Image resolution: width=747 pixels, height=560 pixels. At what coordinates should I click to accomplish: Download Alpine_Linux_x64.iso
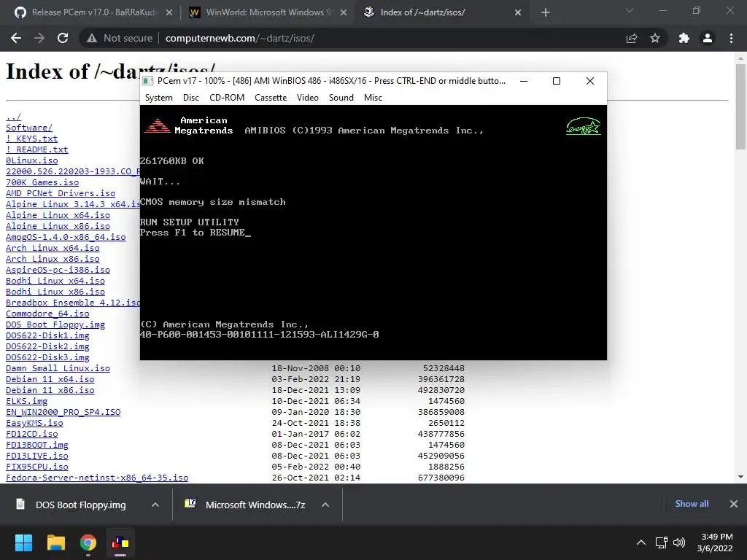58,215
